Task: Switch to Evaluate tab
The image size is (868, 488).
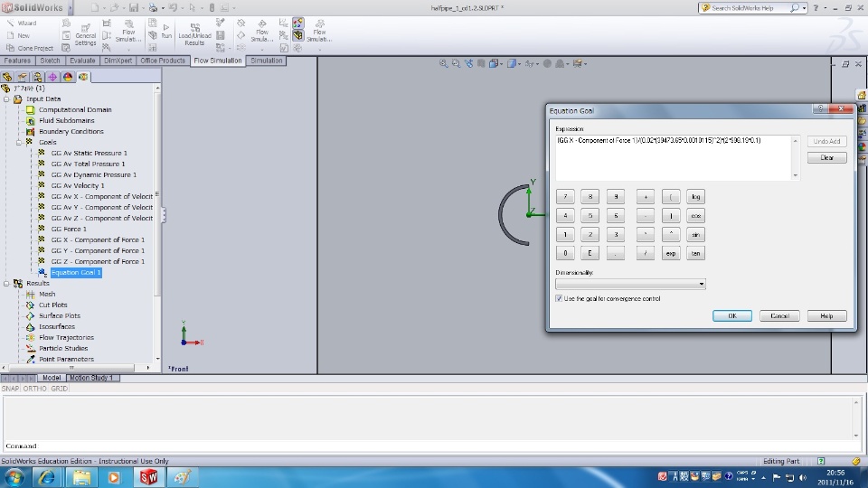Action: (82, 61)
